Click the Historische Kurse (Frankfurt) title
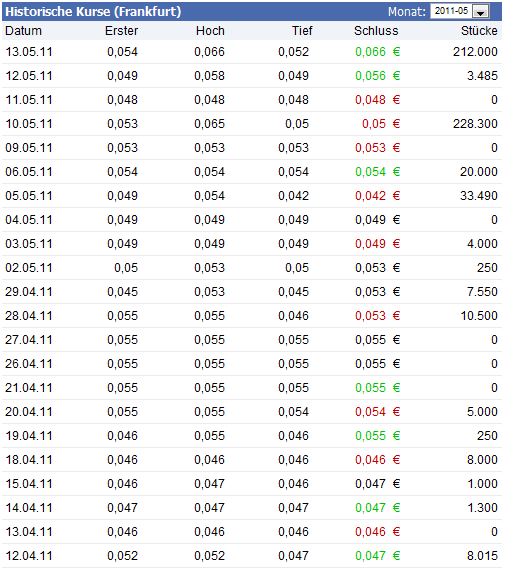 93,12
